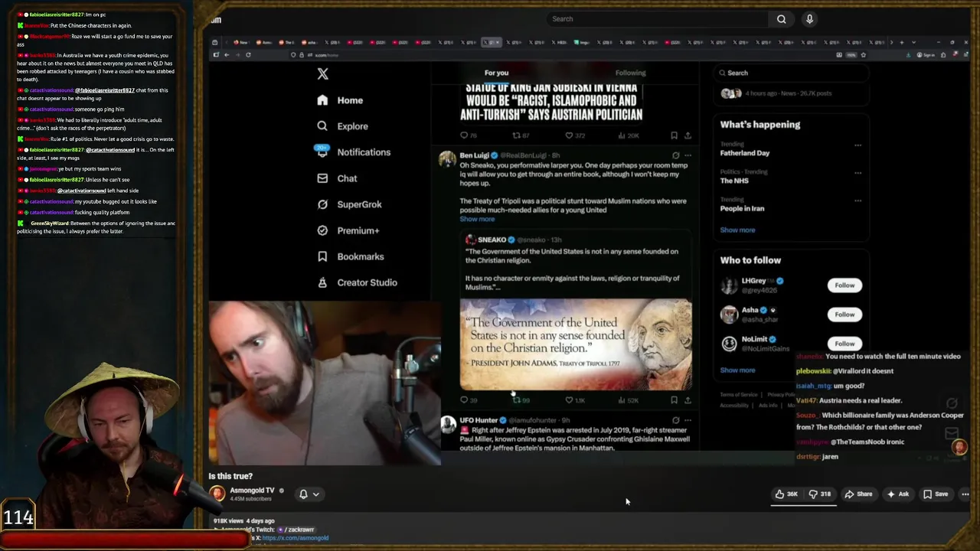Switch to the Following tab
Screen dimensions: 980x551
pos(630,73)
